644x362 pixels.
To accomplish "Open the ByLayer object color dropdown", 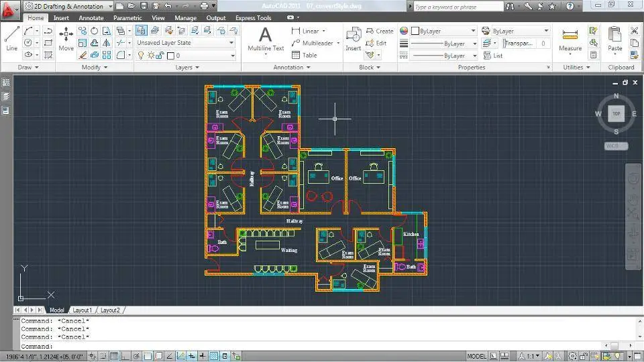I will (x=443, y=31).
